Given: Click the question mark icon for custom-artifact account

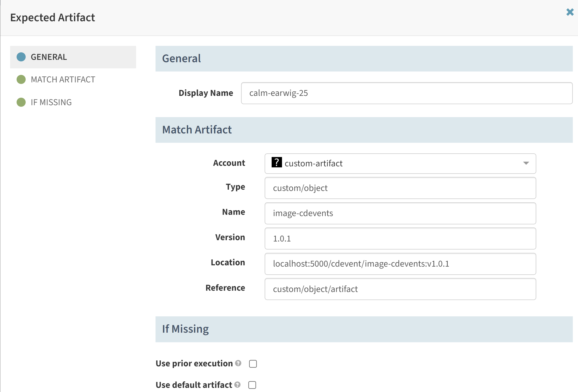Looking at the screenshot, I should (x=277, y=162).
